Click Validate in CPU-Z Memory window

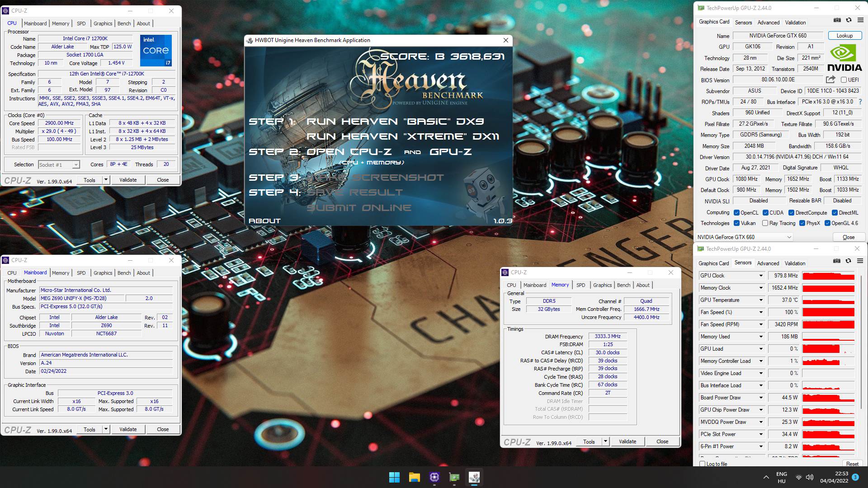[627, 441]
